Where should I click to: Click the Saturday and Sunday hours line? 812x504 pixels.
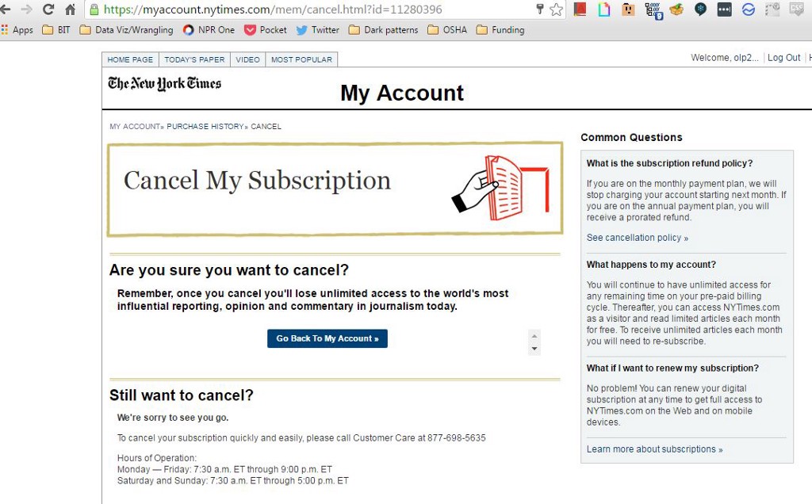tap(232, 481)
